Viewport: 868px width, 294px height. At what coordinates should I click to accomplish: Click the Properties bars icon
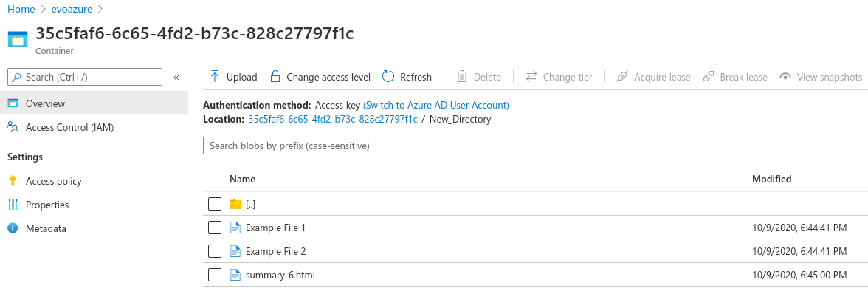(x=13, y=205)
